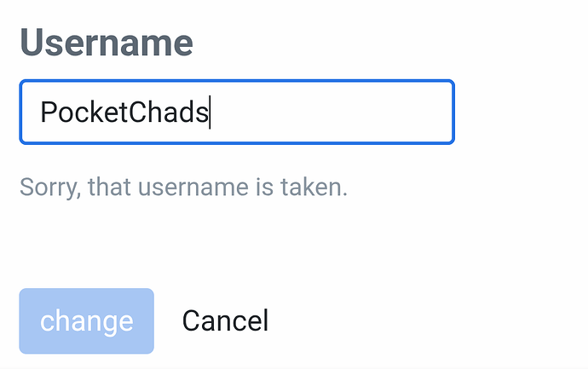Click the disabled-looking change button

point(87,321)
